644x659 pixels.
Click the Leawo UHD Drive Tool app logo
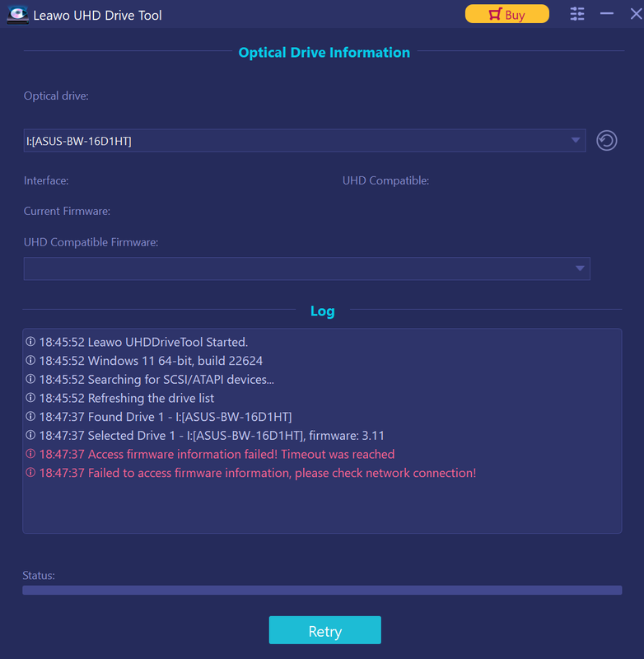[x=17, y=15]
